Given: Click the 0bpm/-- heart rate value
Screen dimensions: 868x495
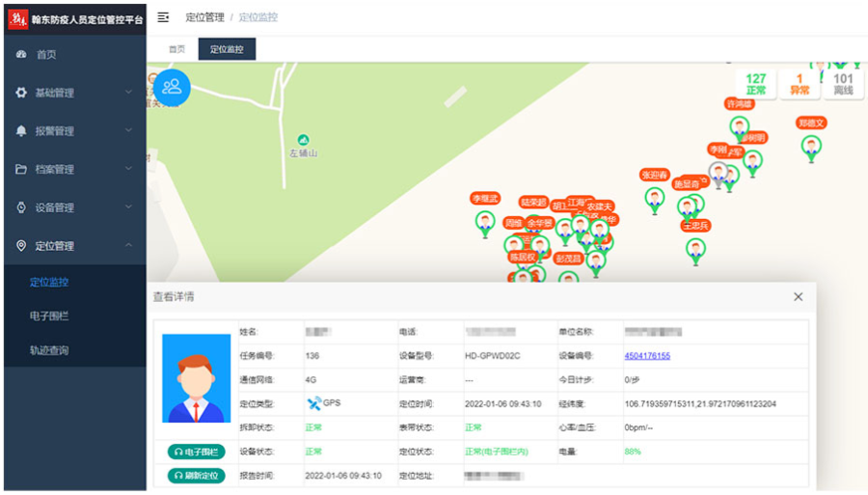Looking at the screenshot, I should pos(638,428).
